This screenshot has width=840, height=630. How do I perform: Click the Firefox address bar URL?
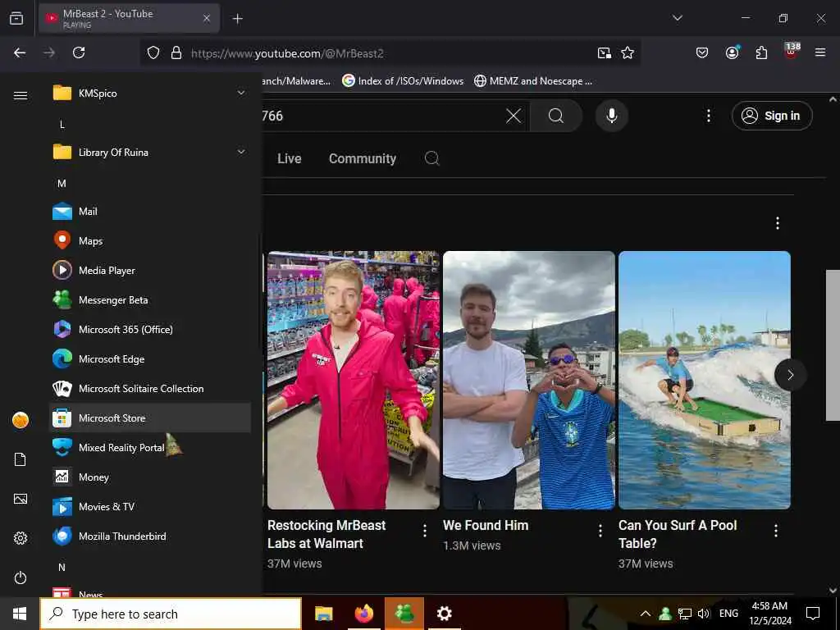(x=287, y=53)
